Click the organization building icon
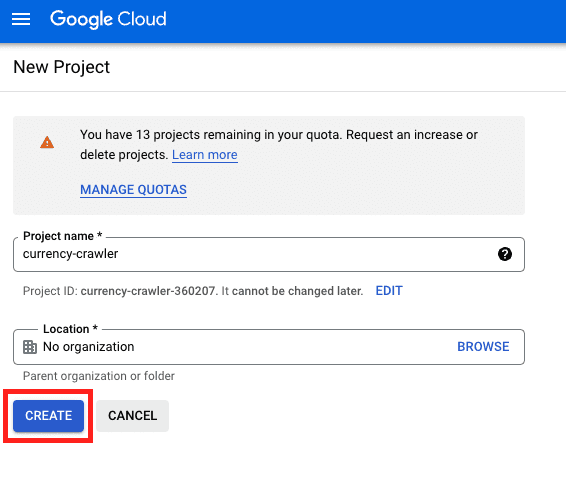The width and height of the screenshot is (566, 502). (30, 347)
